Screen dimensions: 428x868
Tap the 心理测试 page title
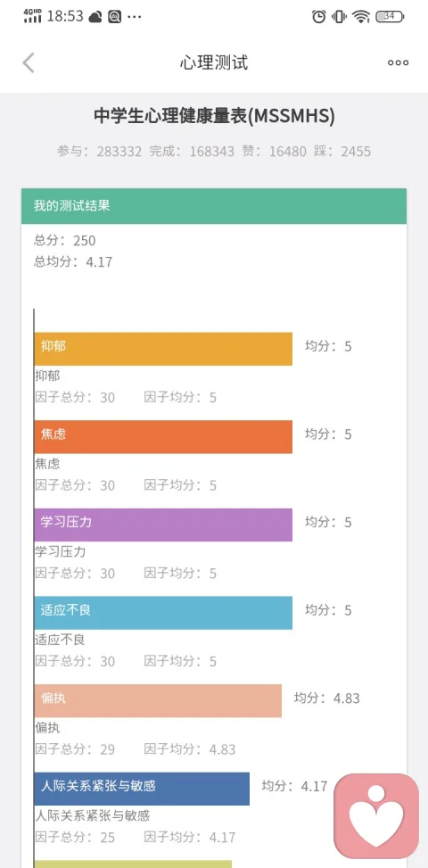[x=214, y=62]
